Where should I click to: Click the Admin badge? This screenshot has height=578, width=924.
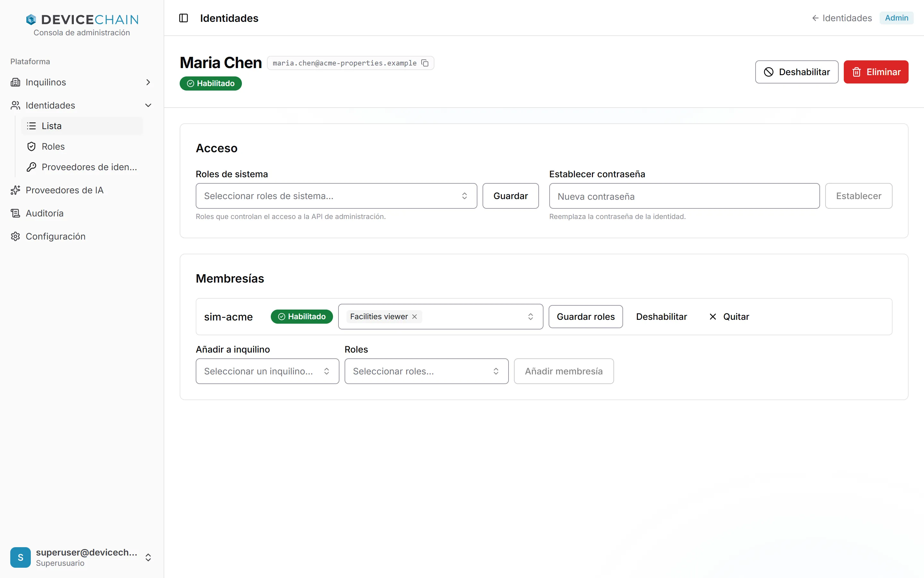point(896,18)
